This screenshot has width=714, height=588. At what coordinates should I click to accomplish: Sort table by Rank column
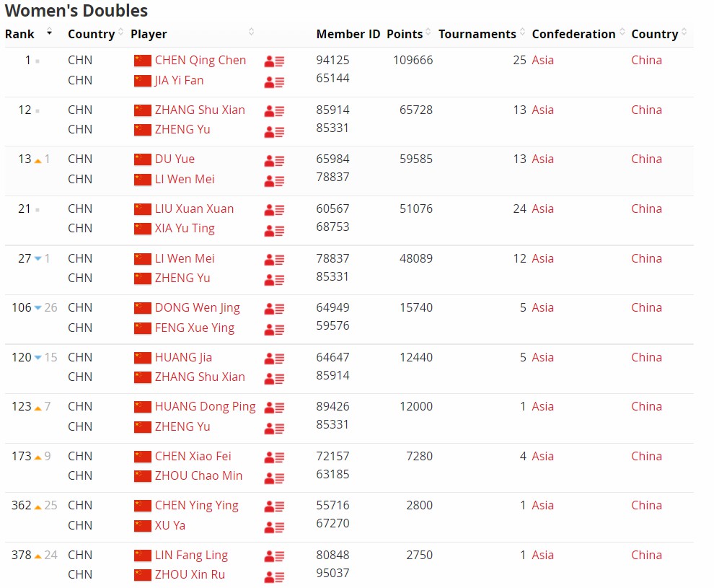tap(29, 34)
